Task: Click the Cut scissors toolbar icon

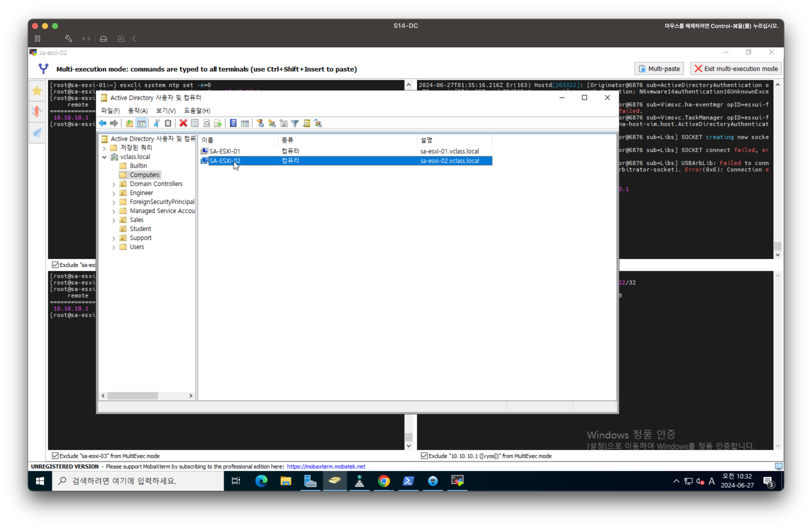Action: [156, 123]
